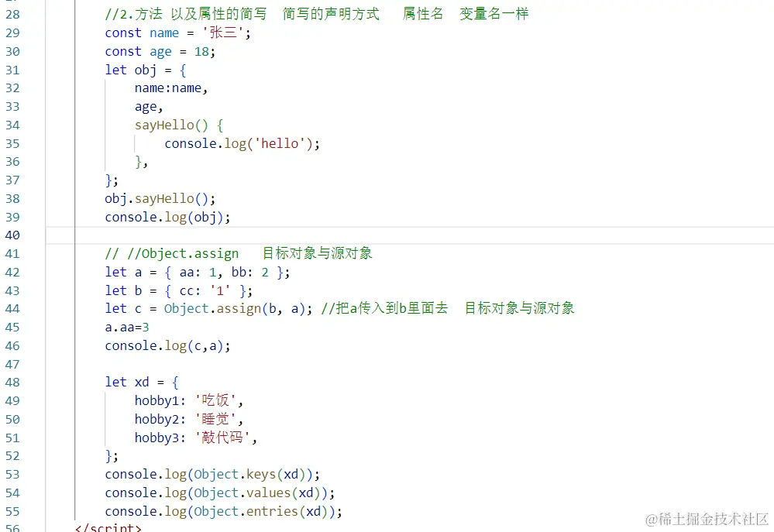The image size is (774, 532).
Task: Click the age property on line 33
Action: [146, 106]
